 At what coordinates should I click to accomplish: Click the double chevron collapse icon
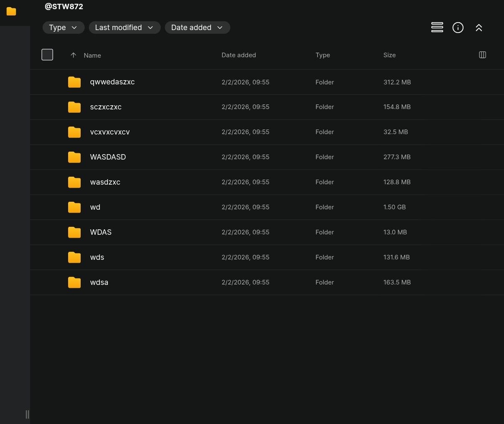tap(479, 28)
